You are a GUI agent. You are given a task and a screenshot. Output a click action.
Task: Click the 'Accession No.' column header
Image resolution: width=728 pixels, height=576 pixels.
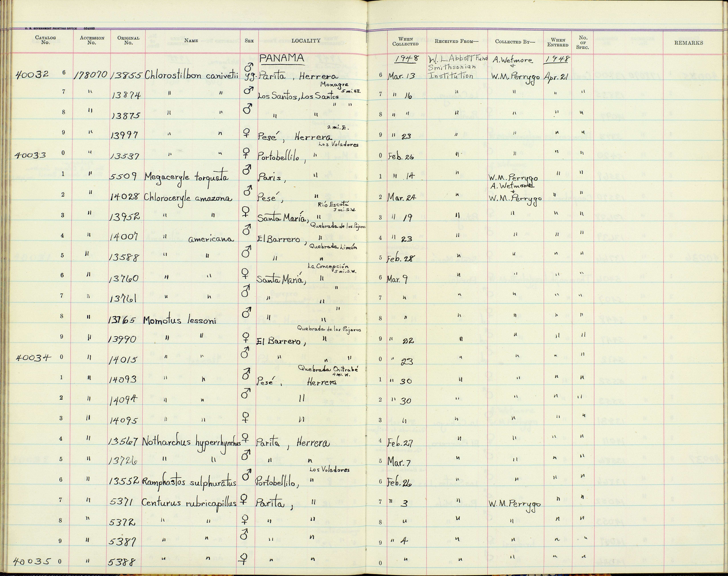[92, 40]
